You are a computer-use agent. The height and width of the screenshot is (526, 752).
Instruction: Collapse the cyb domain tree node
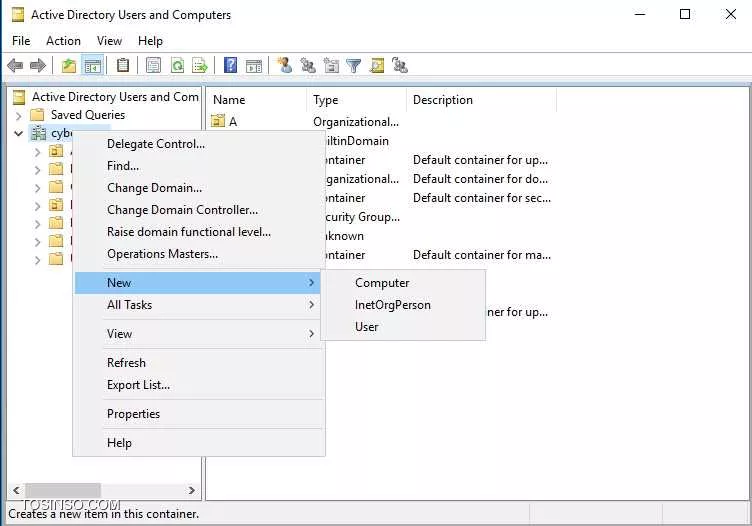[19, 134]
